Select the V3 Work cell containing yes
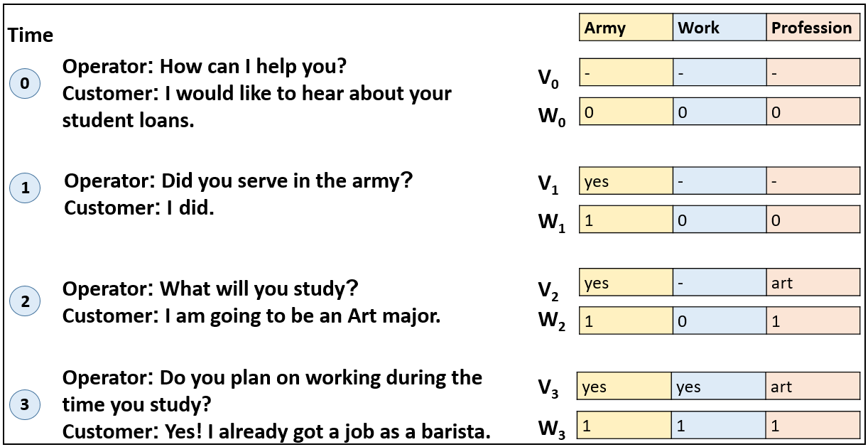The image size is (868, 447). coord(719,387)
